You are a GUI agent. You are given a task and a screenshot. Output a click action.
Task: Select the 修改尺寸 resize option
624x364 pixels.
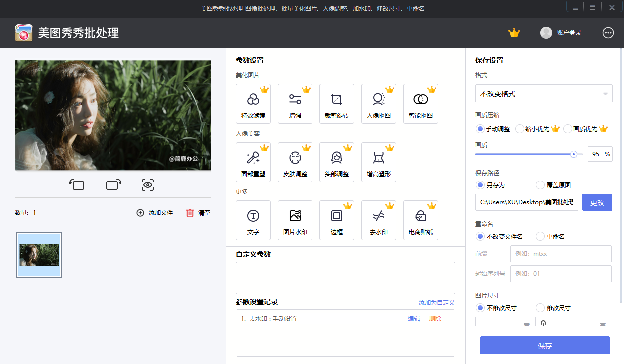tap(540, 308)
